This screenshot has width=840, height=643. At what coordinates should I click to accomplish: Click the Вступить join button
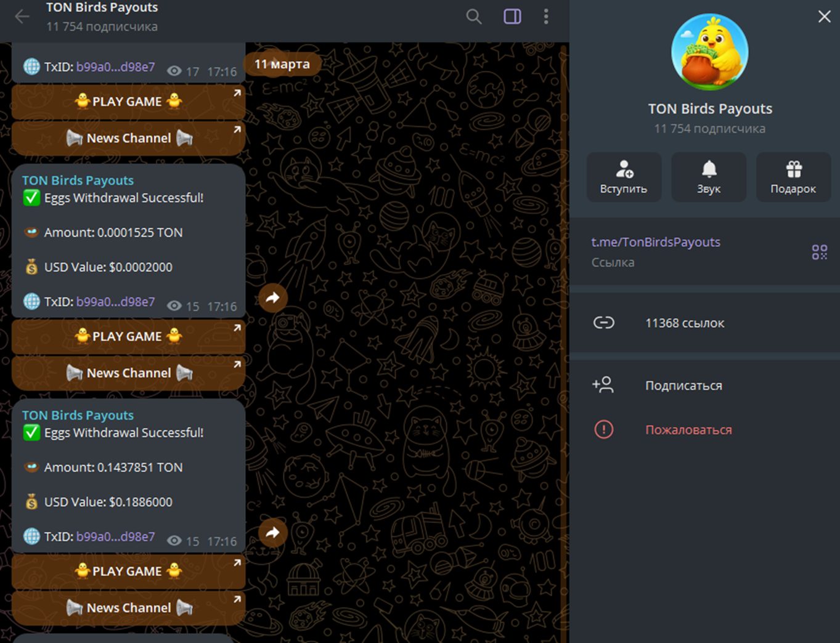tap(624, 177)
